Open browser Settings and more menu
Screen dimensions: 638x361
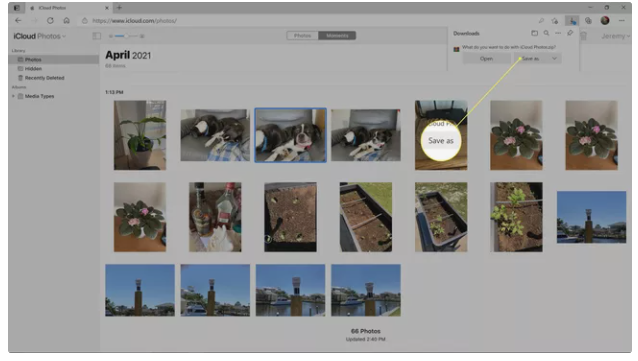tap(621, 21)
